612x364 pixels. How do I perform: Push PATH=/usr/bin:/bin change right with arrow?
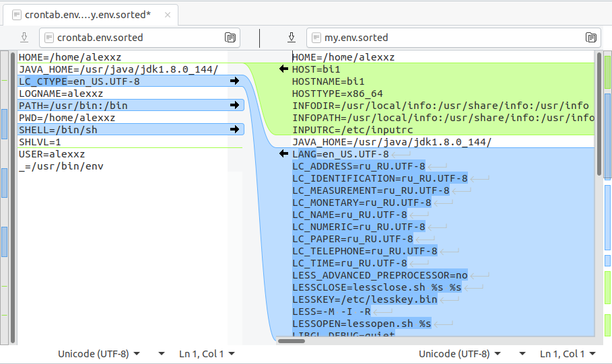pos(234,105)
